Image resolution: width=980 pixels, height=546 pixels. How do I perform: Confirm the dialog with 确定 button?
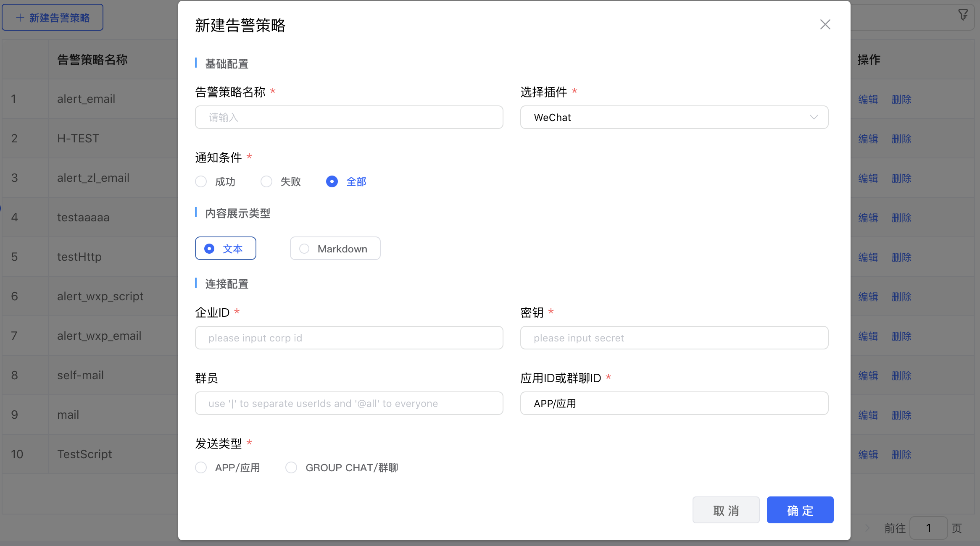pos(800,510)
